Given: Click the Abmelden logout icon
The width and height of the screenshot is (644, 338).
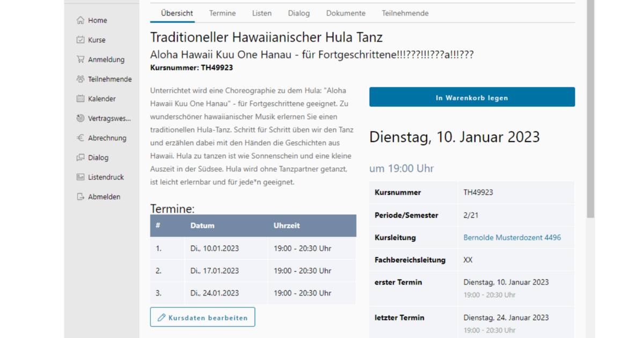Looking at the screenshot, I should tap(80, 197).
